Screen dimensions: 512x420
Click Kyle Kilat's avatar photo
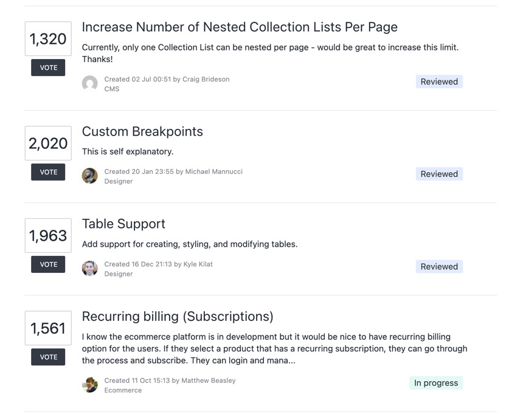click(89, 268)
